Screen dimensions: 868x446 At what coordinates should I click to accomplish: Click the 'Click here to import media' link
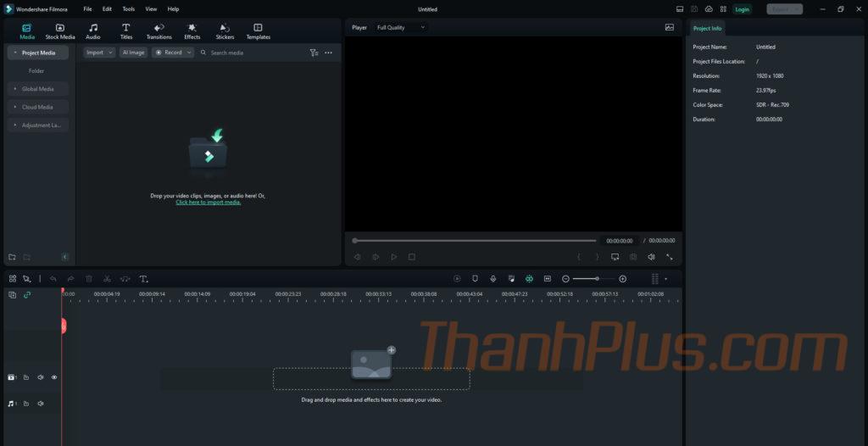(209, 203)
